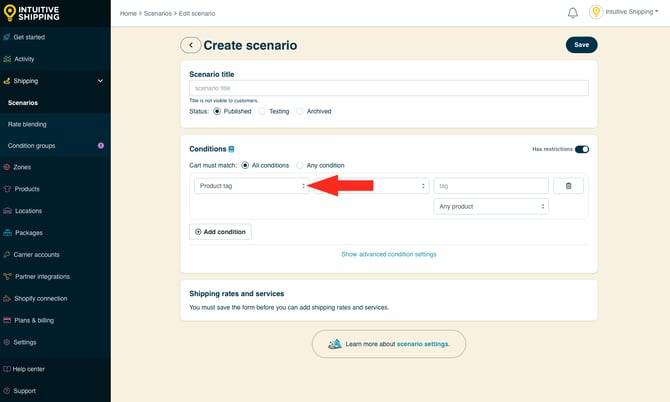Select the Testing status radio button
Screen dimensions: 670x402
click(x=262, y=111)
